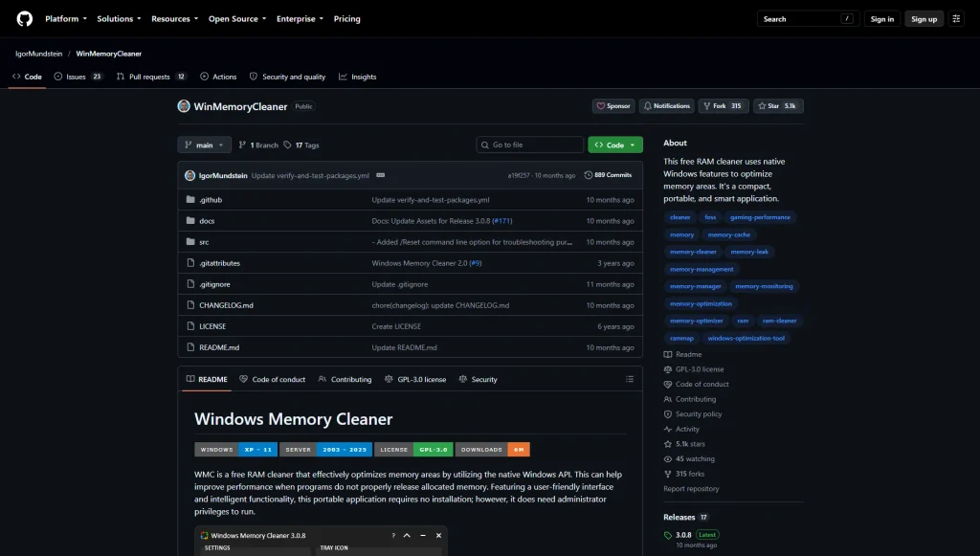Click the Readme book icon in About
Image resolution: width=980 pixels, height=556 pixels.
coord(667,354)
